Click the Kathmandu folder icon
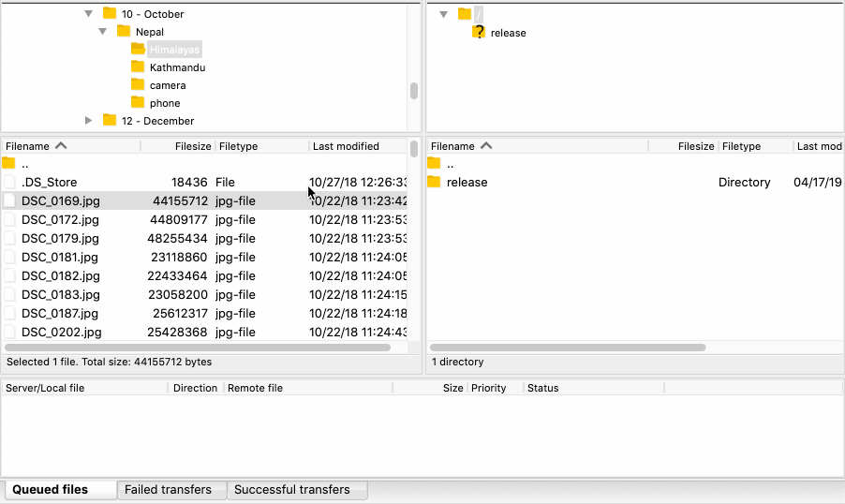Image resolution: width=845 pixels, height=504 pixels. 138,67
